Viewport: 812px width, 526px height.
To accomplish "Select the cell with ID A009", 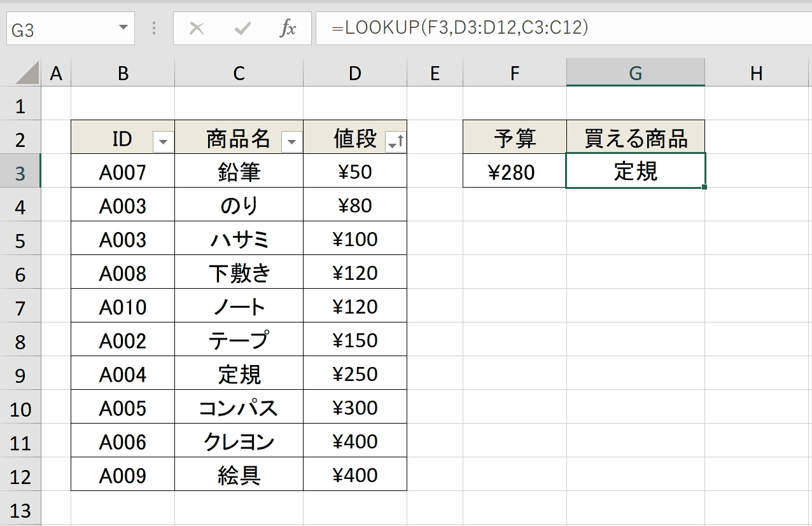I will [x=123, y=474].
